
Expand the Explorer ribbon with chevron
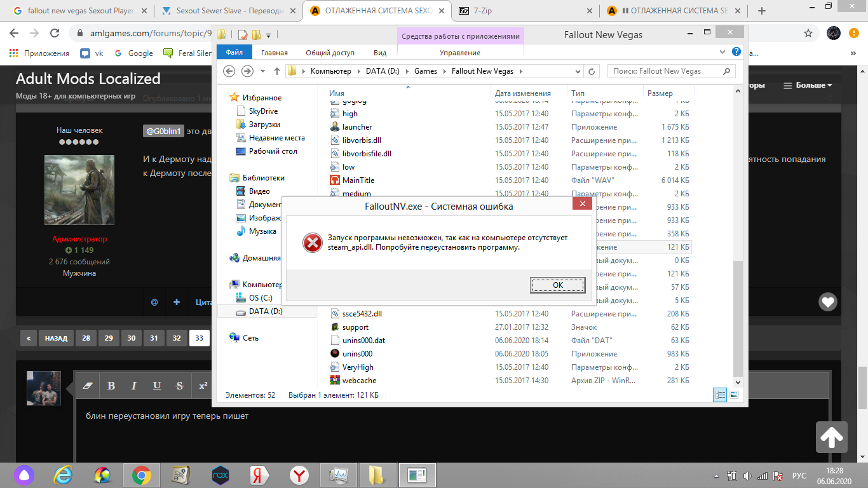click(722, 52)
